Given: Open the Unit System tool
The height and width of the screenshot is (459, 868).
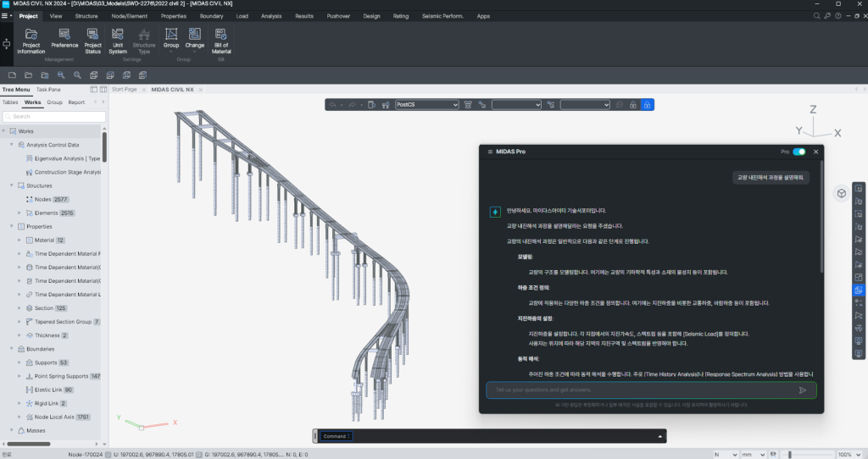Looking at the screenshot, I should (x=117, y=41).
